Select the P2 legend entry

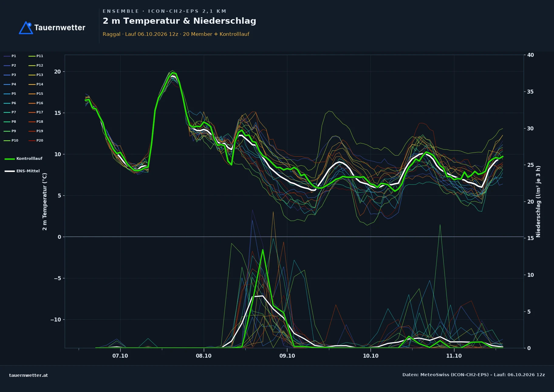(10, 65)
